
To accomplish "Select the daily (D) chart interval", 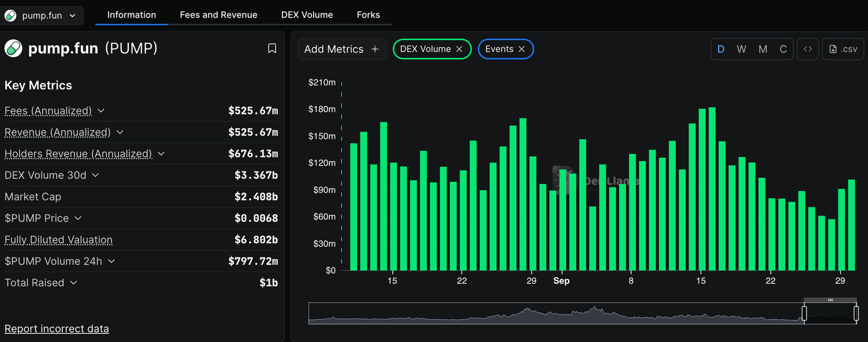I will click(721, 49).
